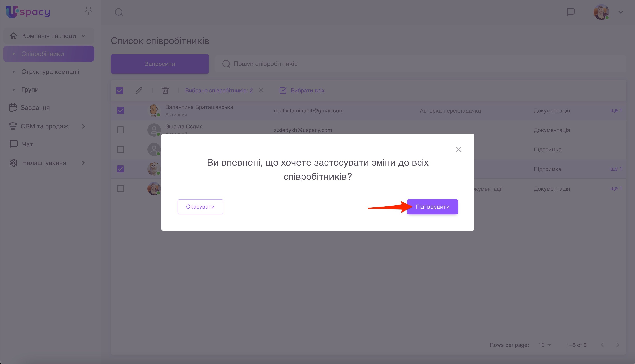Open the global search magnifier icon
The width and height of the screenshot is (635, 364).
[x=119, y=12]
